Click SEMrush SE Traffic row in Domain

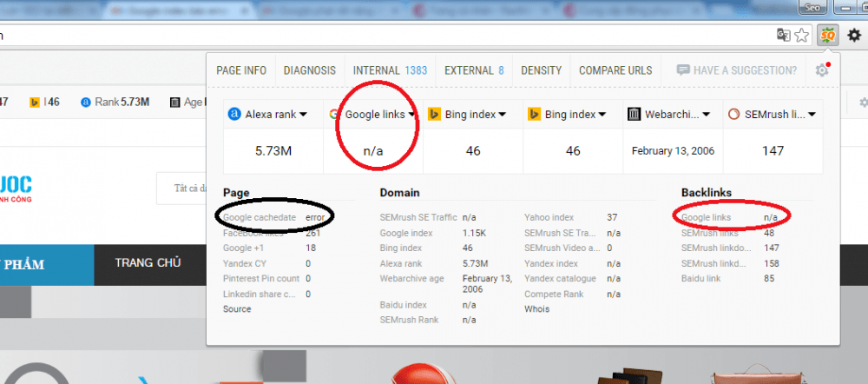pyautogui.click(x=428, y=218)
